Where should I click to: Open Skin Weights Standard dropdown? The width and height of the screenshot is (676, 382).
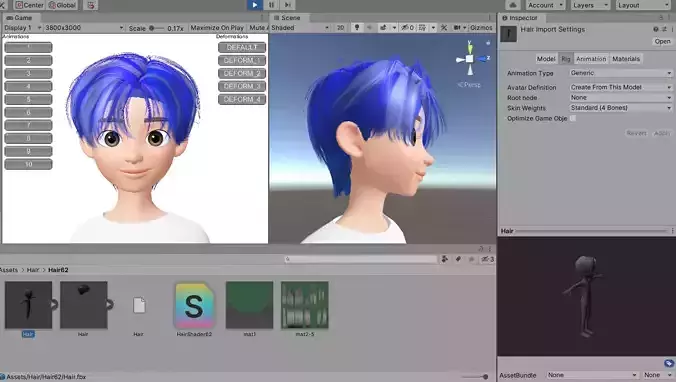[x=621, y=108]
